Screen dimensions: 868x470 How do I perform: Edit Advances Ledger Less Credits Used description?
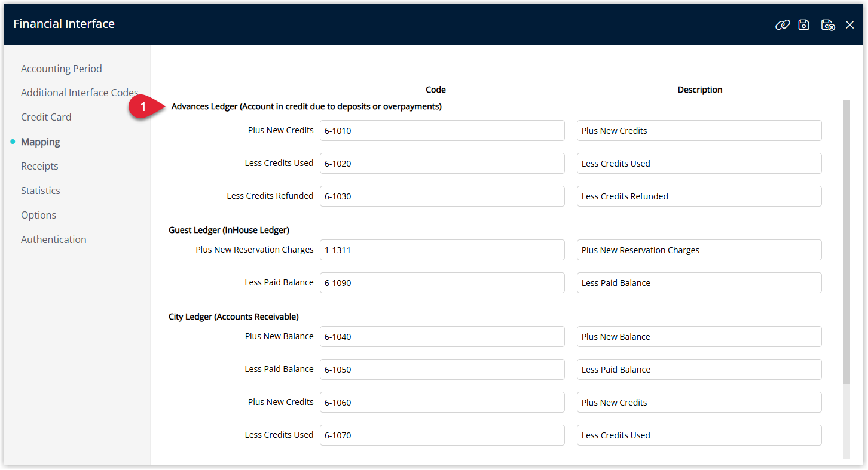coord(699,163)
